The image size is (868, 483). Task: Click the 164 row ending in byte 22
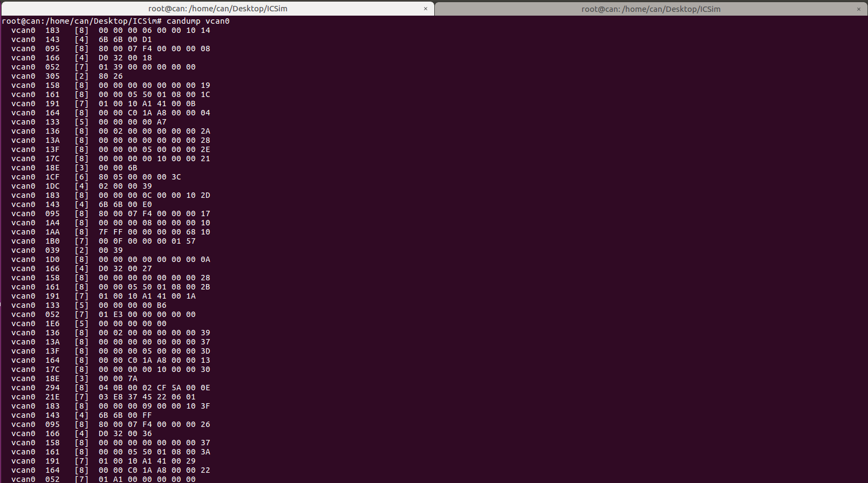pyautogui.click(x=111, y=470)
